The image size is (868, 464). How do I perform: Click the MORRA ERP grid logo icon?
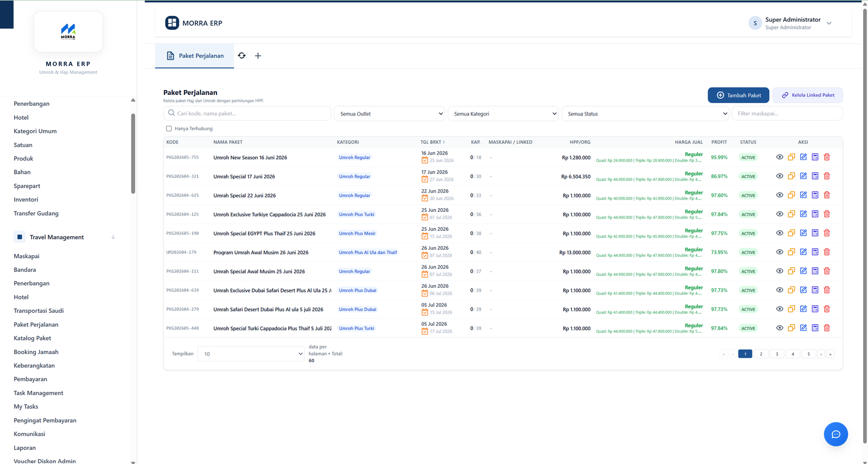(x=172, y=23)
